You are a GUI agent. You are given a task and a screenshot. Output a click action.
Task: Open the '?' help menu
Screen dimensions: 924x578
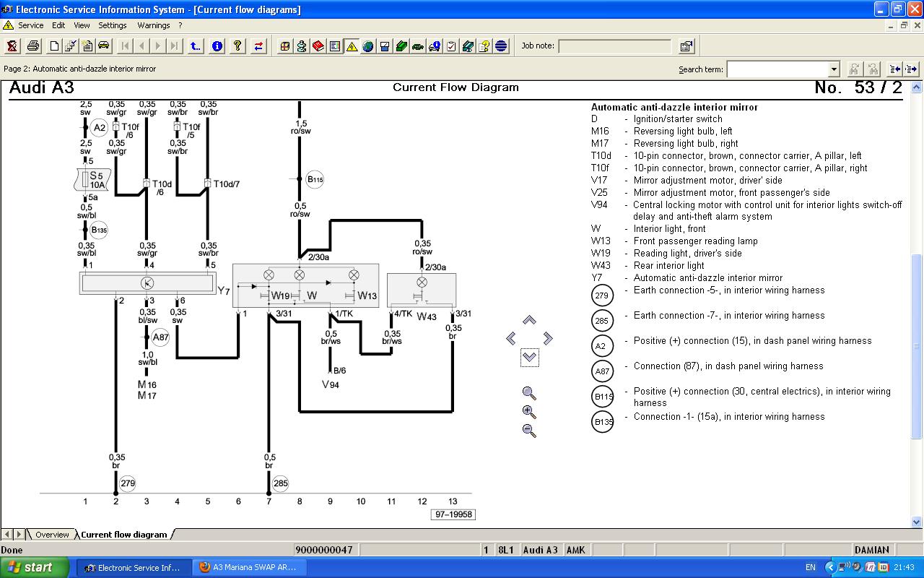click(x=180, y=25)
